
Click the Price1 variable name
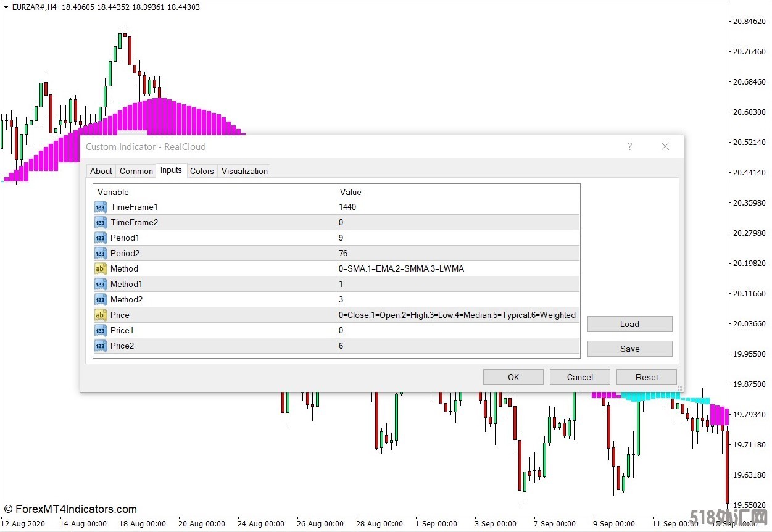click(x=122, y=330)
